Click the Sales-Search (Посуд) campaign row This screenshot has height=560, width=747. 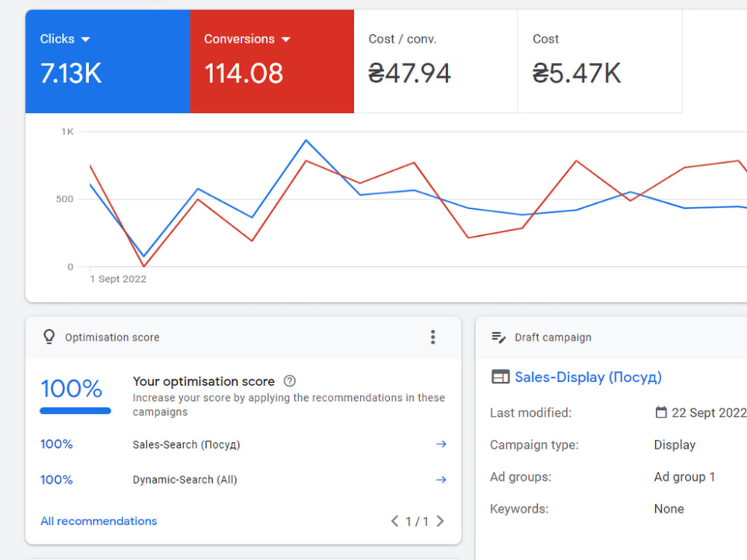[244, 444]
